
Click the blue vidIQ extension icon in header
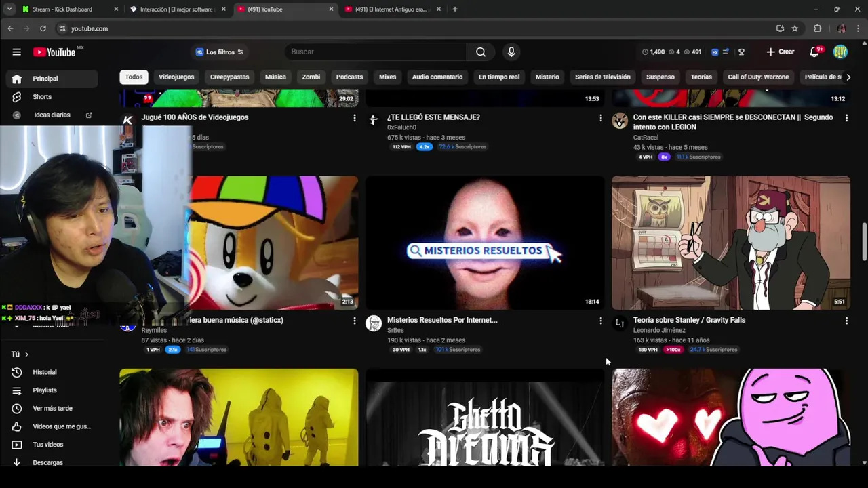pyautogui.click(x=715, y=52)
